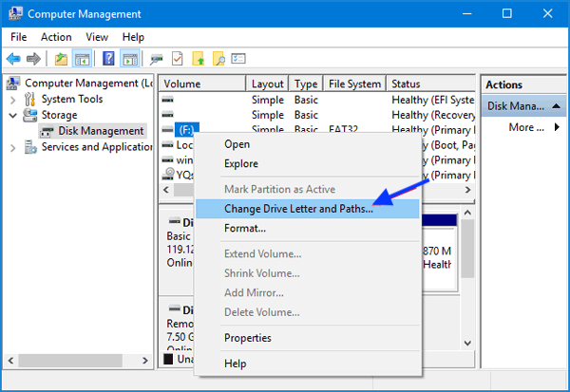The height and width of the screenshot is (392, 570).
Task: Click the magnifier Find toolbar icon
Action: (x=218, y=59)
